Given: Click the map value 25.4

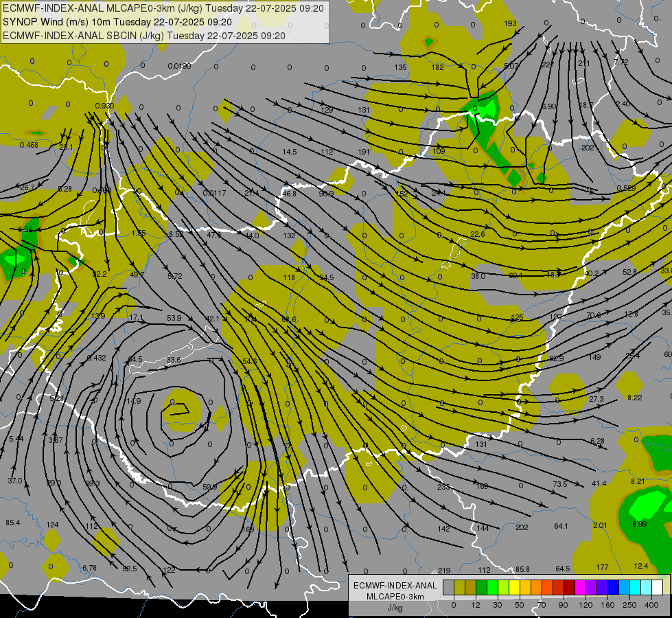Looking at the screenshot, I should [x=633, y=356].
